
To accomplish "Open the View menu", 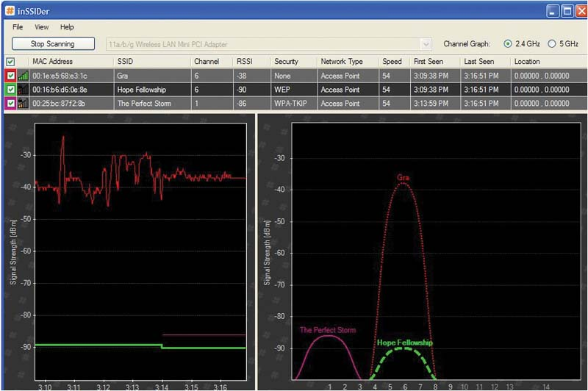I will click(41, 27).
